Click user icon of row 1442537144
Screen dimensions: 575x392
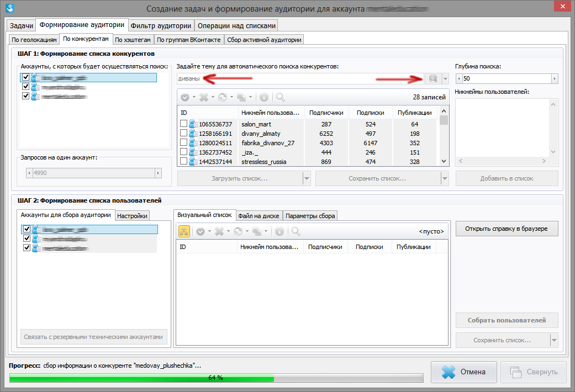[193, 161]
